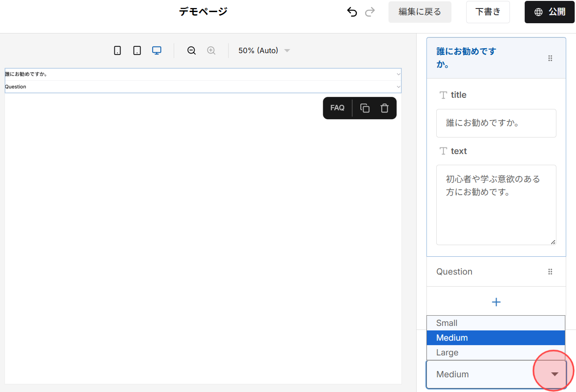576x392 pixels.
Task: Click the redo arrow icon
Action: (x=370, y=12)
